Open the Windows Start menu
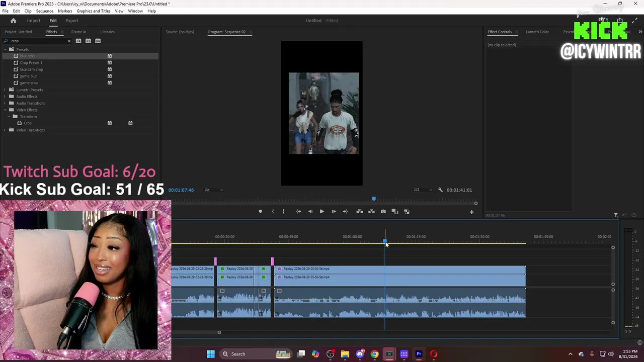The width and height of the screenshot is (644, 362). (211, 354)
